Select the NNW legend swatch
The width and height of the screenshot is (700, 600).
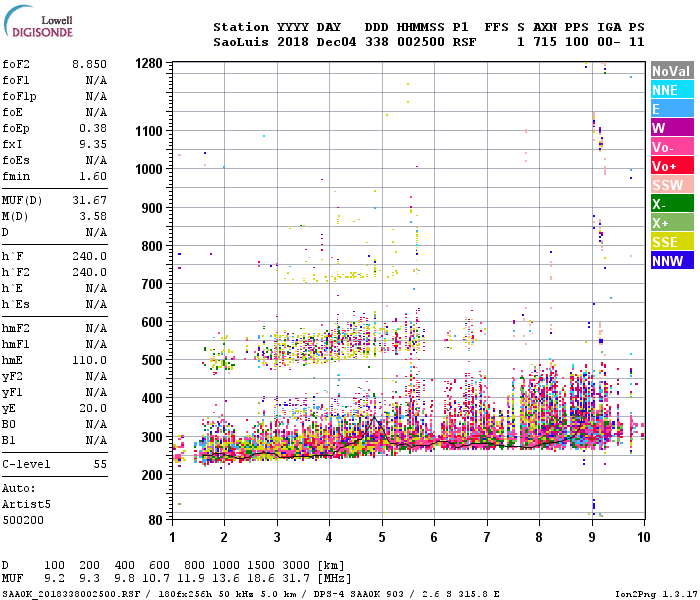[672, 261]
